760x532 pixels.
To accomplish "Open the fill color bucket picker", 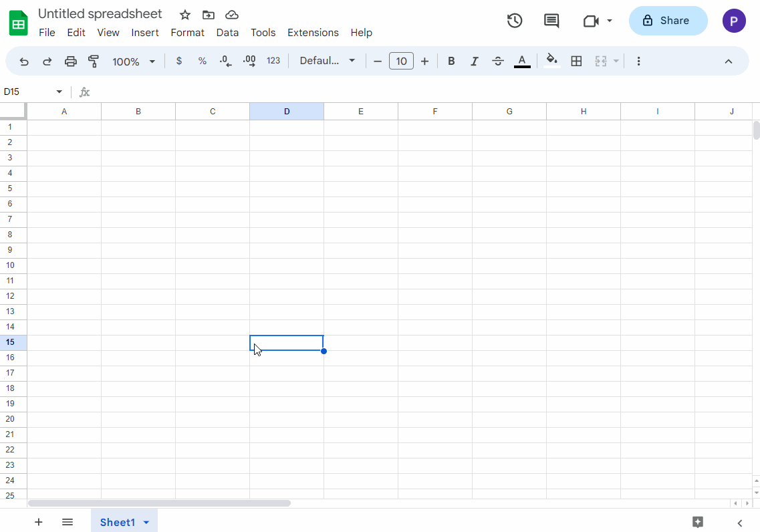I will coord(552,61).
